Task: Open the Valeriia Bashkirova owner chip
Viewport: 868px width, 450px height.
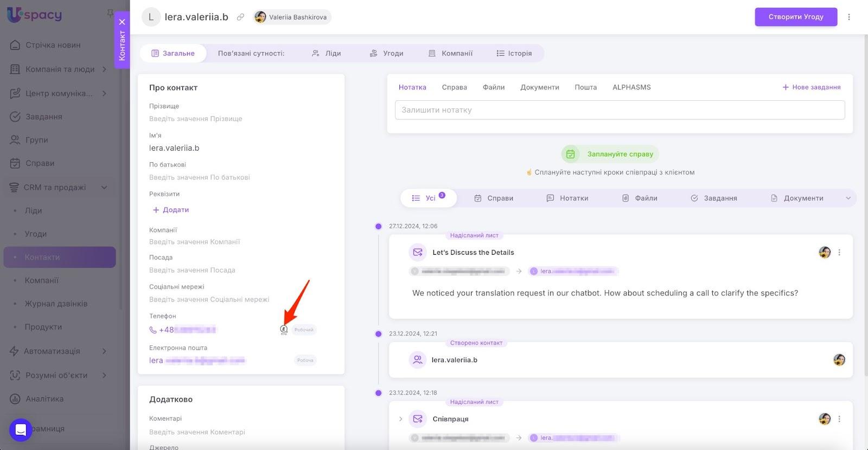Action: coord(292,17)
